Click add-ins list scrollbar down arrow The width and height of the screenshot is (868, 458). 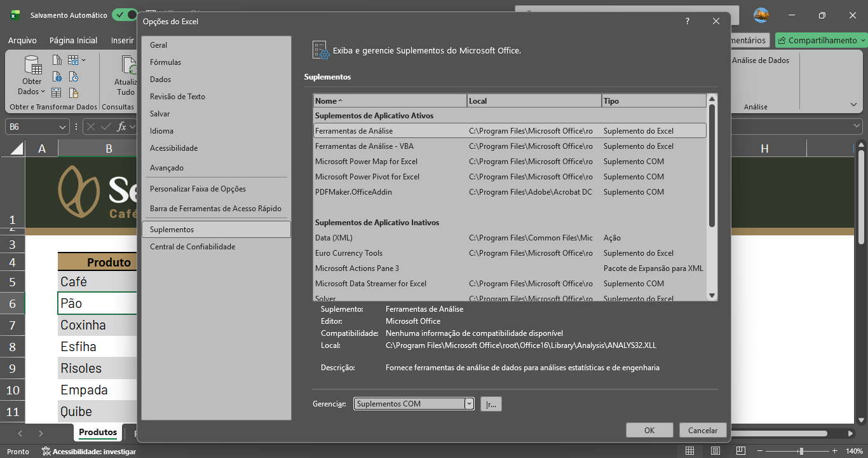(712, 295)
